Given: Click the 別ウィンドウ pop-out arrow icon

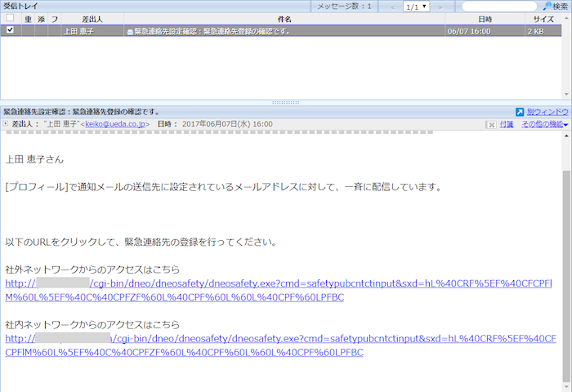Looking at the screenshot, I should pyautogui.click(x=520, y=112).
